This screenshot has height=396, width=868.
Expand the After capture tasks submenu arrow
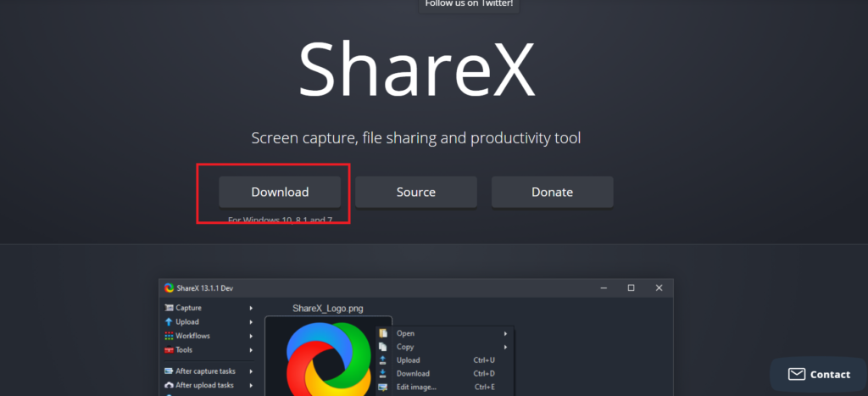[x=251, y=371]
